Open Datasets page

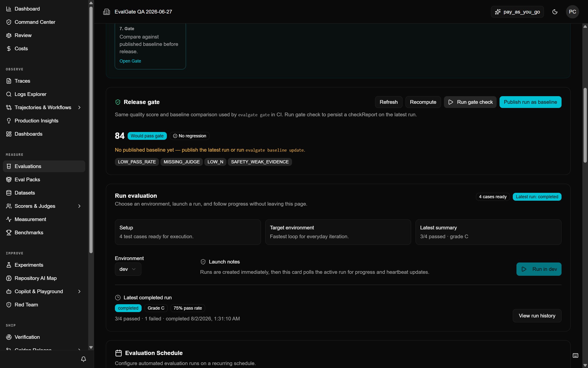click(44, 193)
